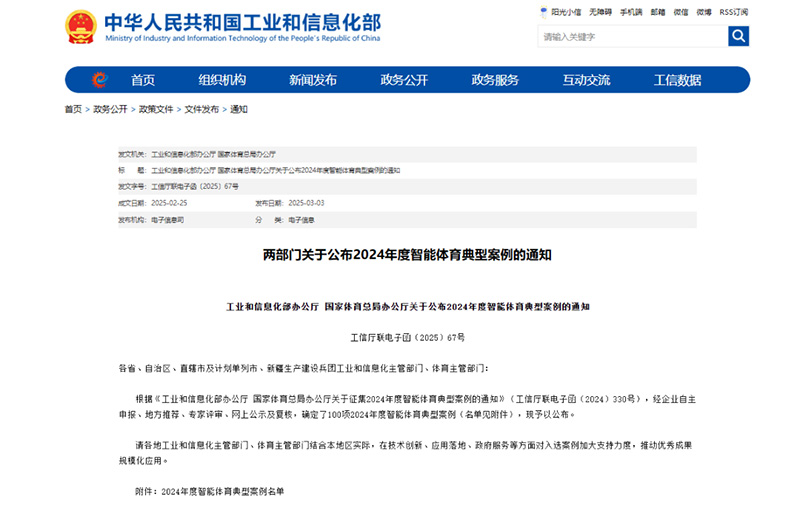Open the 工信数据 menu item
Image resolution: width=800 pixels, height=508 pixels.
[677, 80]
